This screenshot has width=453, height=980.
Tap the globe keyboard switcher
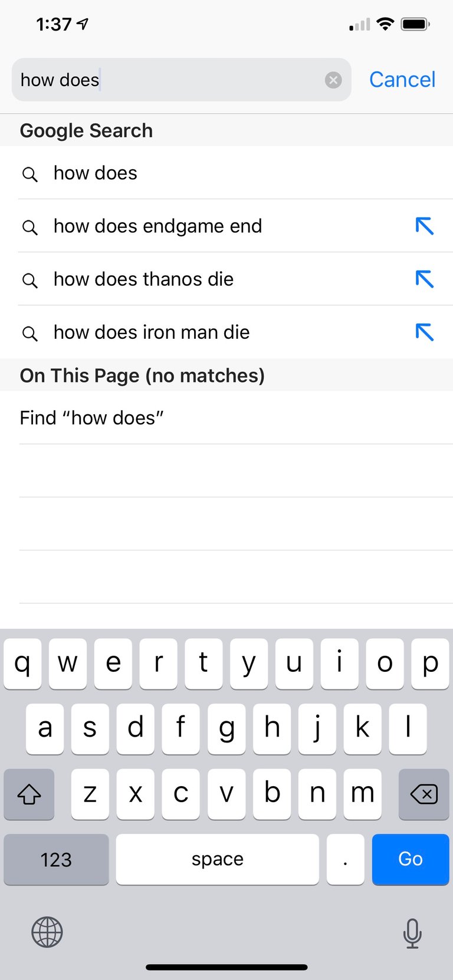47,932
